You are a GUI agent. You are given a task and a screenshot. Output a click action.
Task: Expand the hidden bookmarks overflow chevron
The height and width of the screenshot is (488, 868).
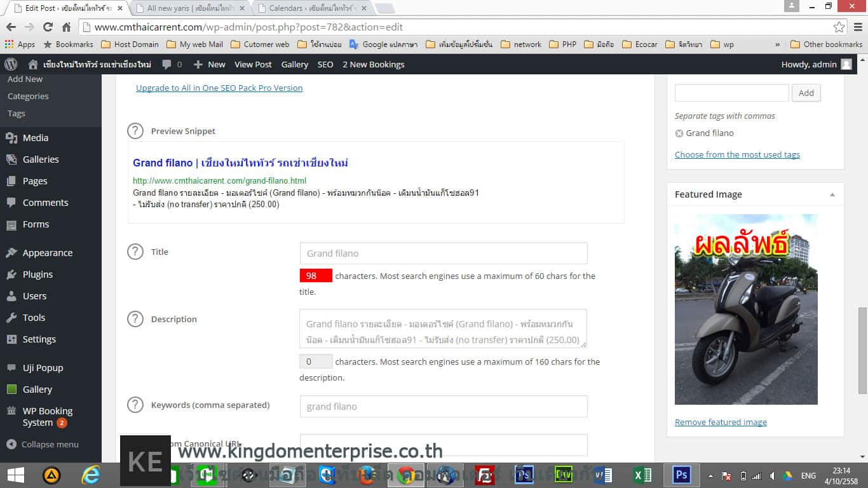coord(777,44)
